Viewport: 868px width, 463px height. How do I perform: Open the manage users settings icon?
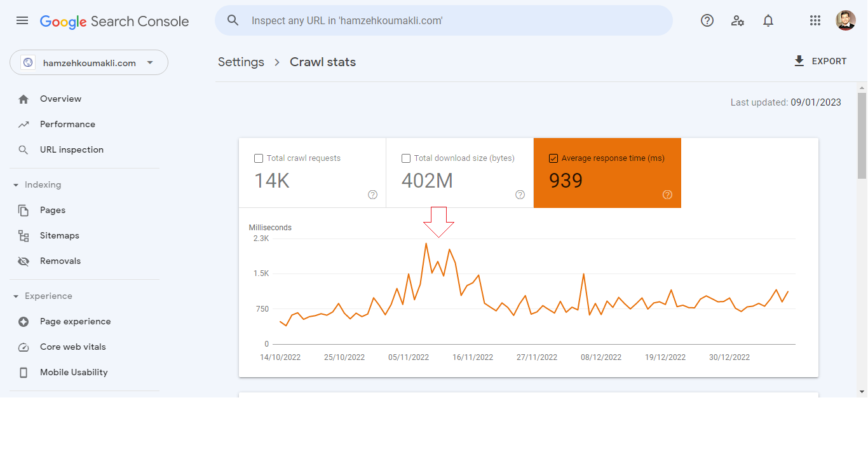pyautogui.click(x=738, y=20)
